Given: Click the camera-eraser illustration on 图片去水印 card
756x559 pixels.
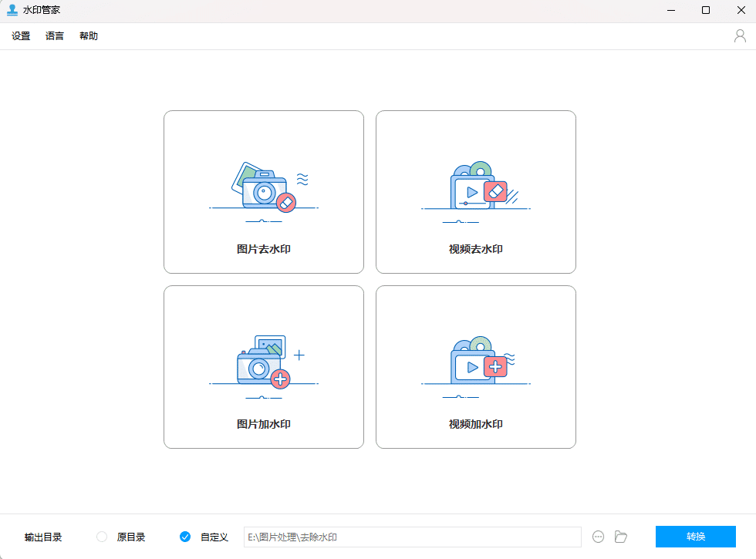Looking at the screenshot, I should [x=263, y=185].
